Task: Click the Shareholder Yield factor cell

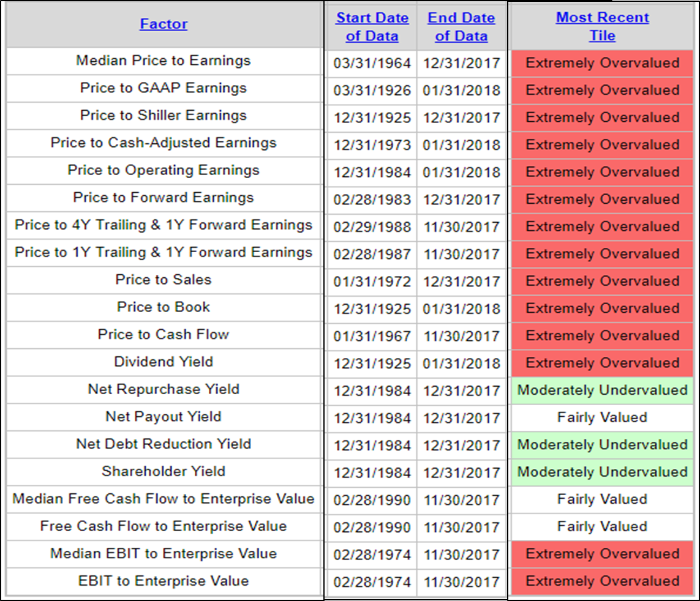Action: point(164,472)
